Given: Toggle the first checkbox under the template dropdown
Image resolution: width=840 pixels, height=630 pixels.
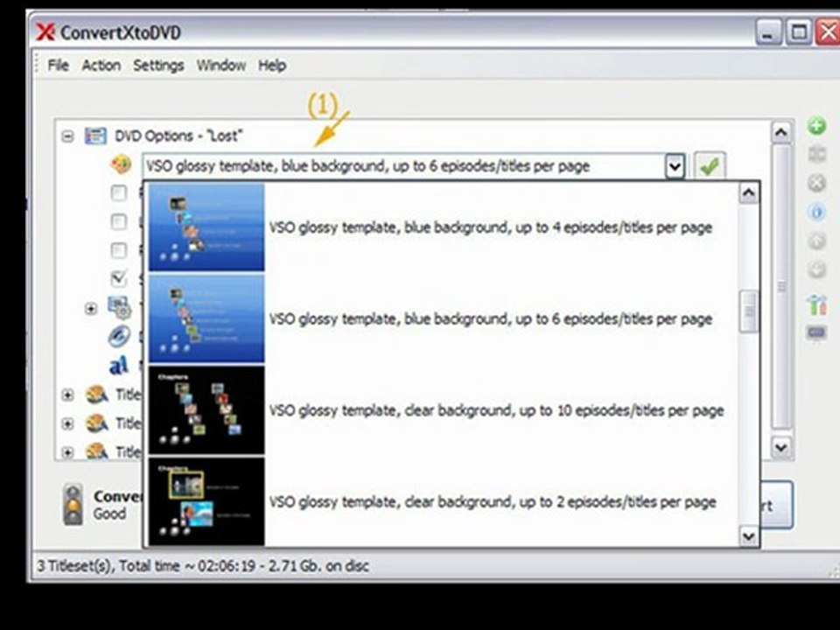Looking at the screenshot, I should tap(118, 192).
